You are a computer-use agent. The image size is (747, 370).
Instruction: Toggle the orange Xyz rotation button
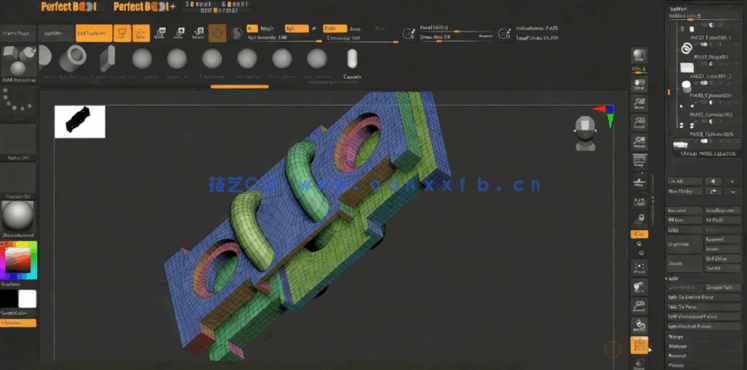click(x=639, y=234)
